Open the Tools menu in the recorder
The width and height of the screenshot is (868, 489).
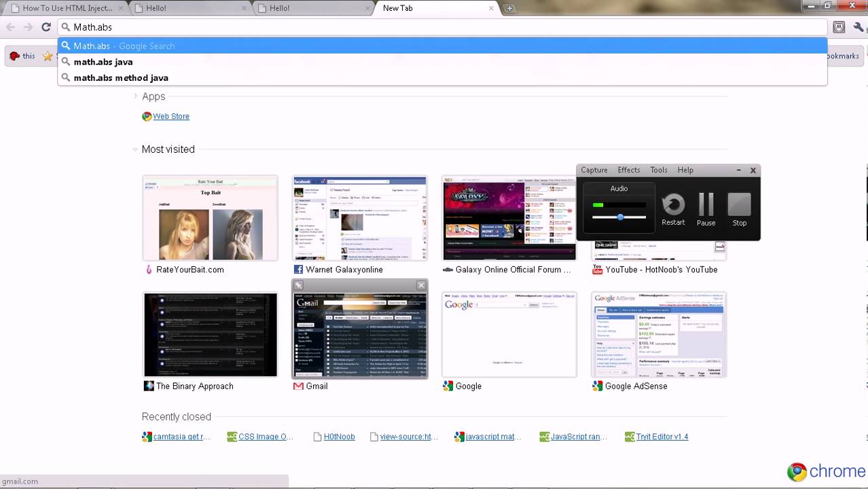659,170
